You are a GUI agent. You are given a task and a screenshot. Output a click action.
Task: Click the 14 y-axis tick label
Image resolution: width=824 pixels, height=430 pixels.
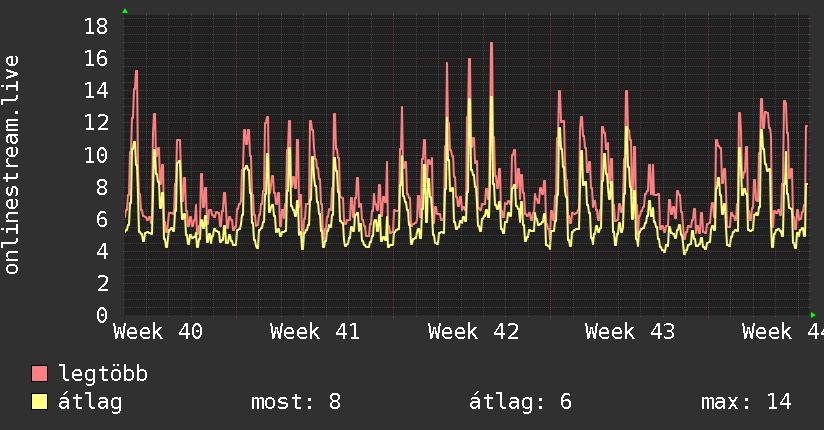(96, 90)
